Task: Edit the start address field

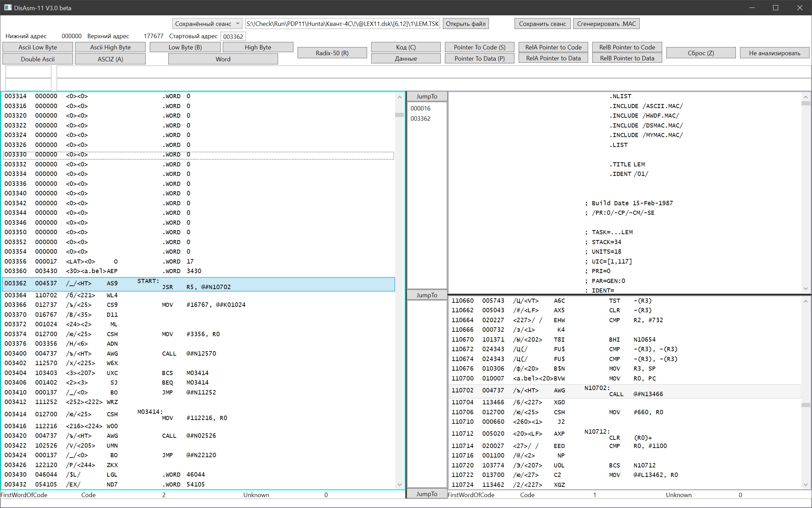Action: point(233,36)
